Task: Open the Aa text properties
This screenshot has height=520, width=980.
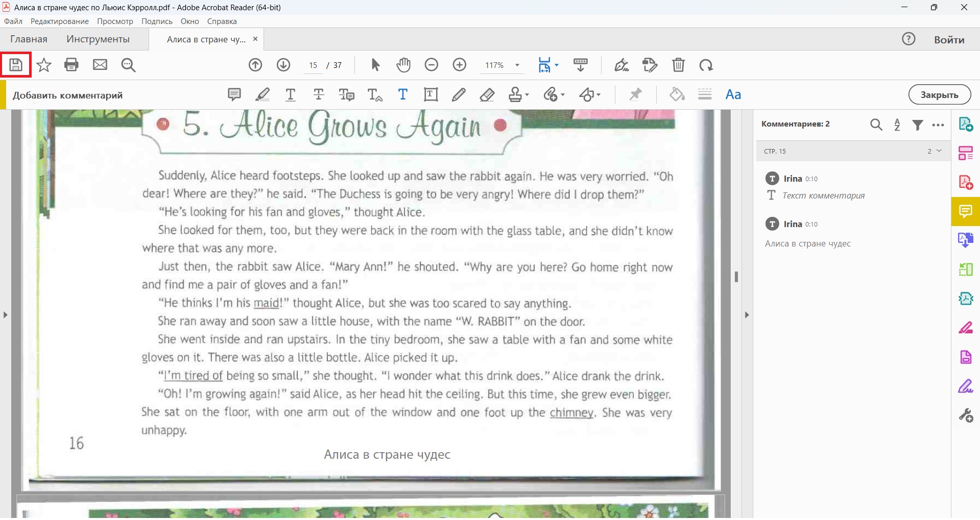Action: [x=733, y=94]
